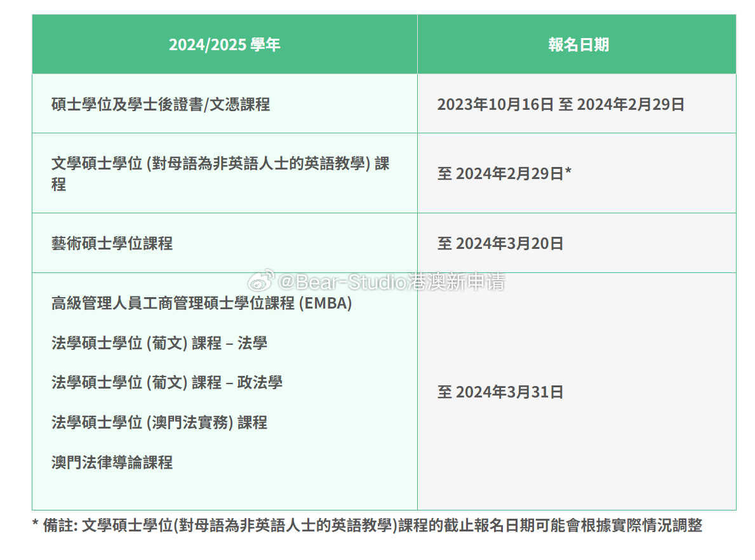Select '高級管理人員工商管理碩士學位課程 (EMBA)' line
The height and width of the screenshot is (560, 755).
201,303
